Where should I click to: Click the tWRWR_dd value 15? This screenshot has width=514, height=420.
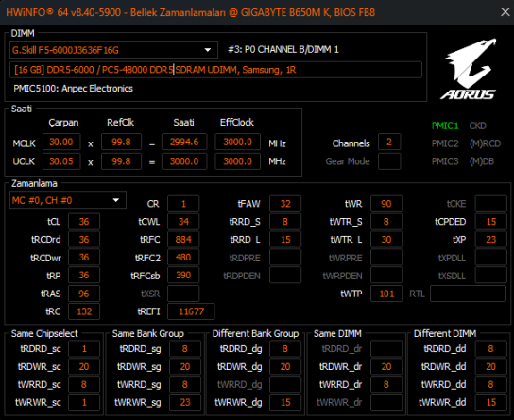click(x=491, y=402)
